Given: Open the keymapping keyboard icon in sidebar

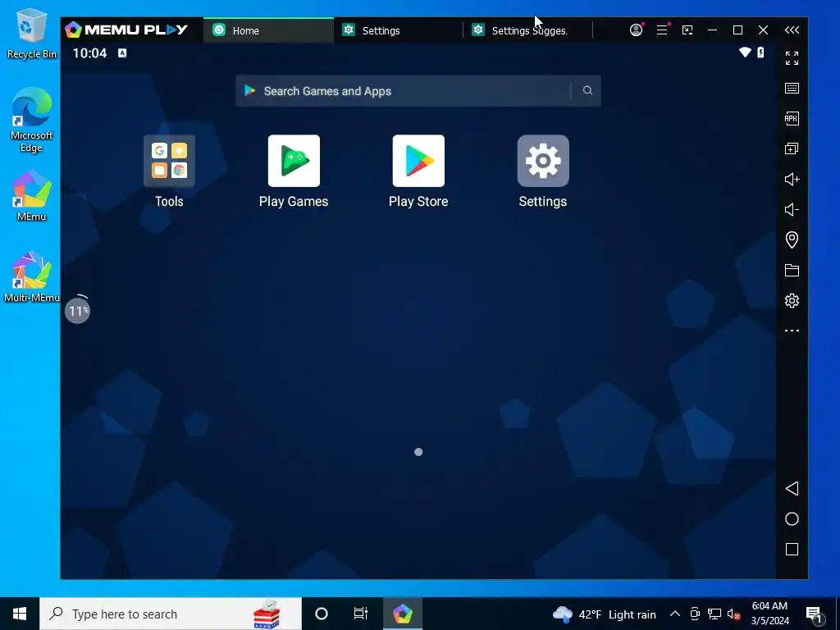Looking at the screenshot, I should pyautogui.click(x=792, y=88).
